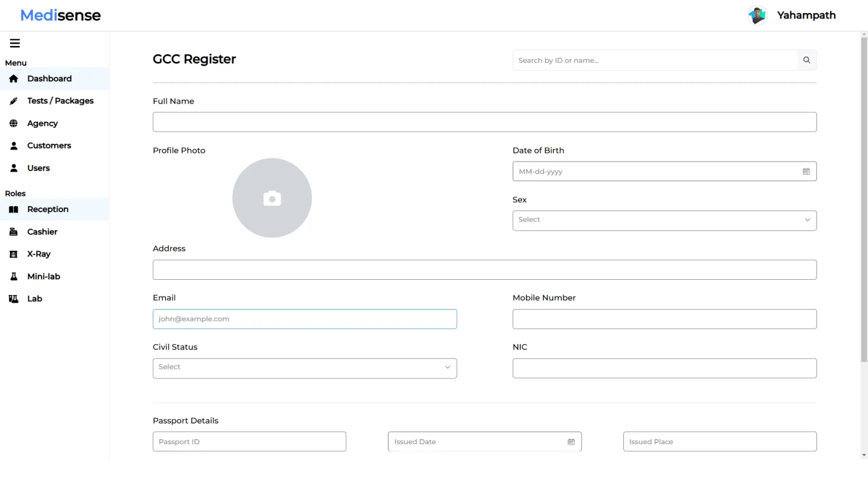
Task: Click the Dashboard home icon
Action: pyautogui.click(x=14, y=79)
